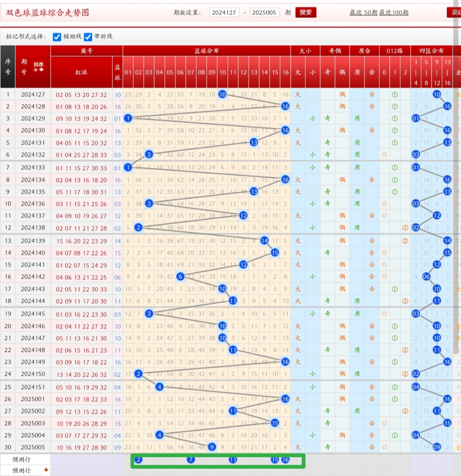Viewport: 461px width, 476px height.
Task: Select ball 7 in the first 预测行
Action: 190,460
